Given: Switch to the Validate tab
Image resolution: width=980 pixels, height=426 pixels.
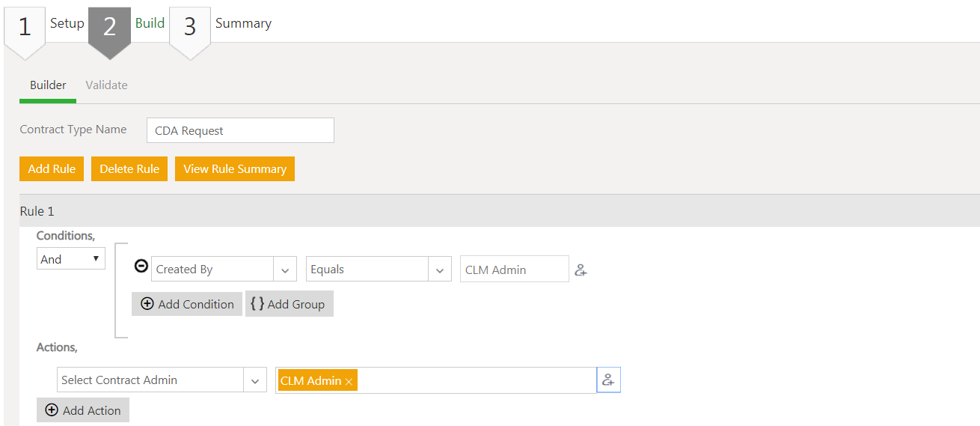Looking at the screenshot, I should [106, 85].
